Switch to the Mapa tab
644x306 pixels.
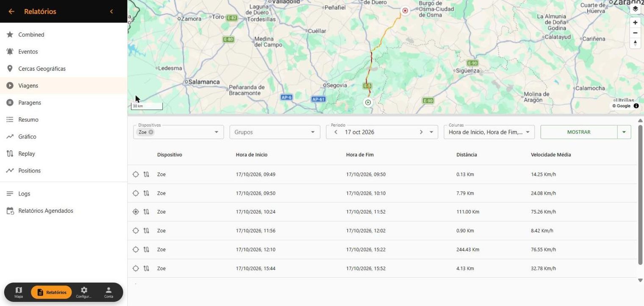(19, 292)
